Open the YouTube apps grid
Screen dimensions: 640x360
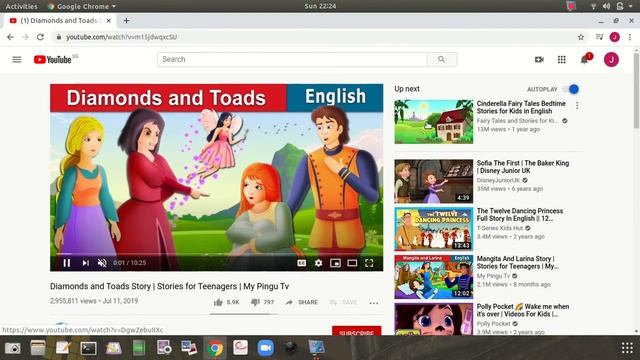click(562, 60)
